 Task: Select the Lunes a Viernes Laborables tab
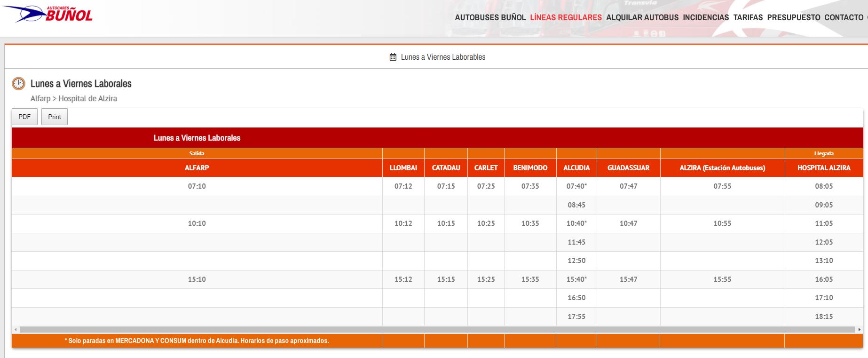[443, 57]
